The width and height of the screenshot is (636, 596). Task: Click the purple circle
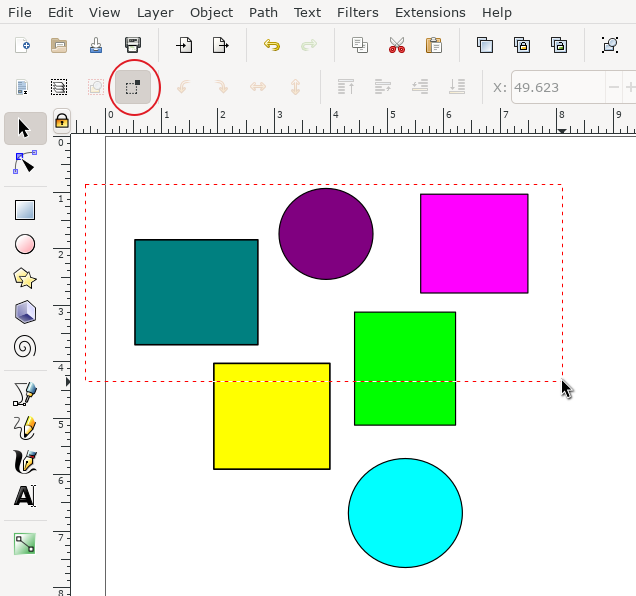(x=326, y=234)
